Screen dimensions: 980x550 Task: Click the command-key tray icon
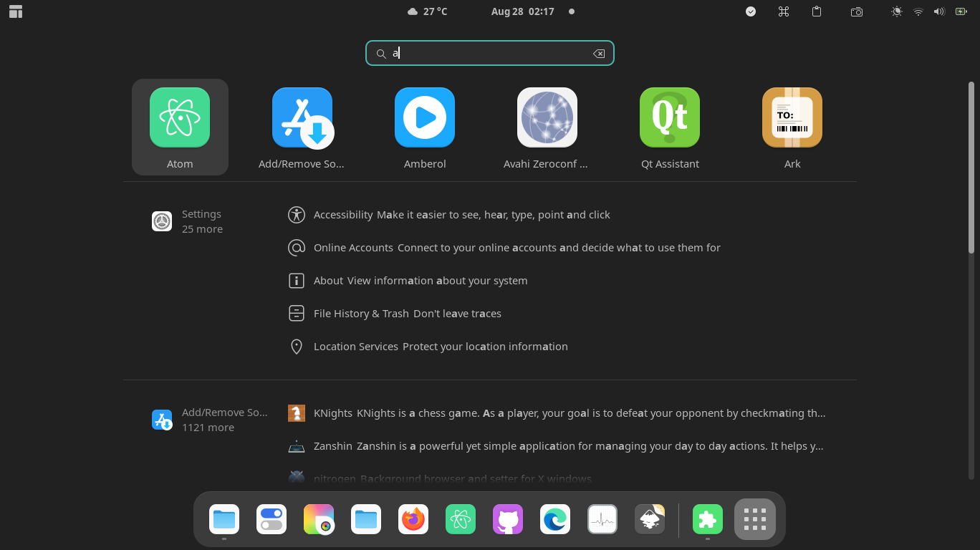pos(784,11)
